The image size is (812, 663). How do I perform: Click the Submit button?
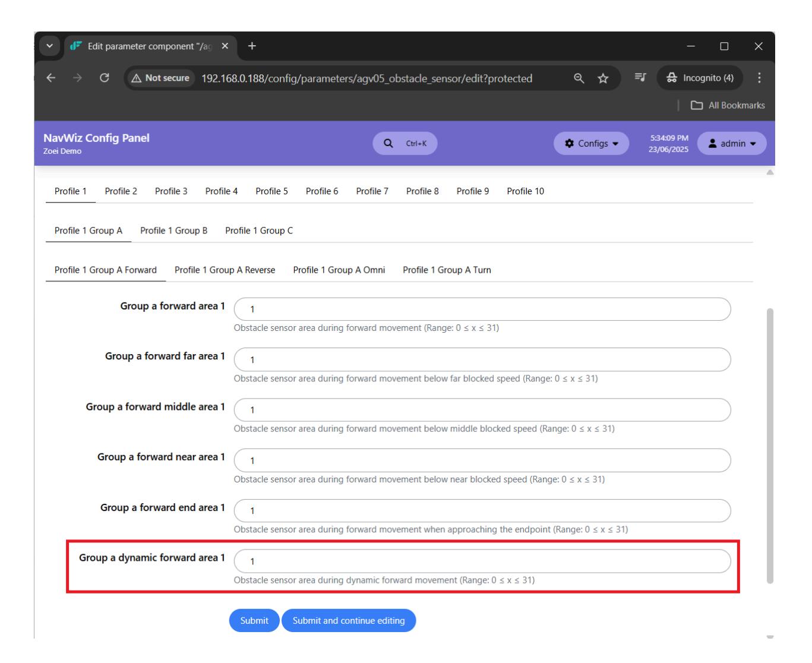point(254,620)
